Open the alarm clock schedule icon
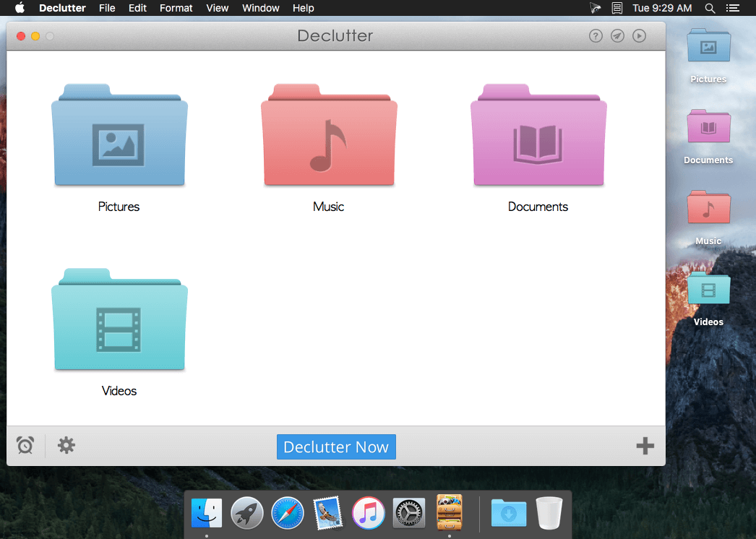This screenshot has width=756, height=539. pyautogui.click(x=25, y=445)
